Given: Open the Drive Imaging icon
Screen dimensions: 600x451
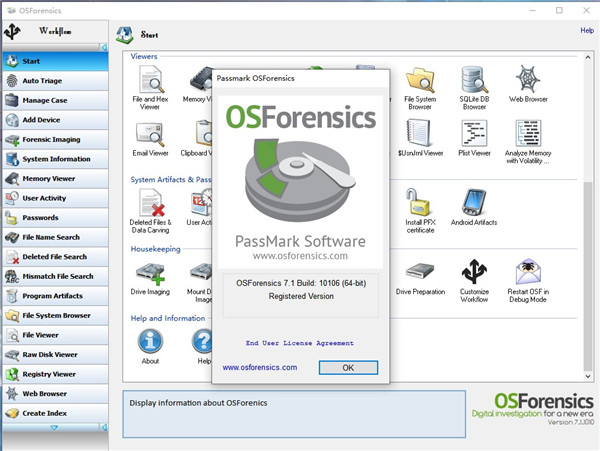Looking at the screenshot, I should [x=150, y=274].
